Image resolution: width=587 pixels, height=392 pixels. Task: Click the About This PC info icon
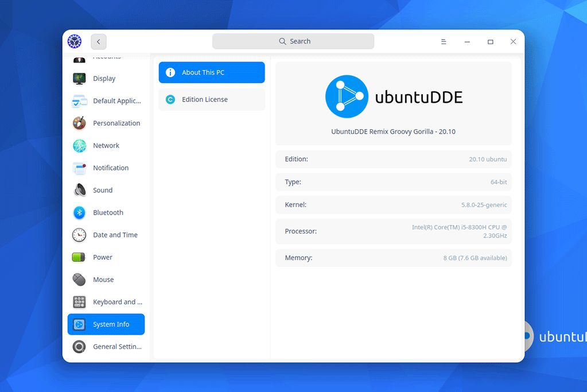click(170, 72)
